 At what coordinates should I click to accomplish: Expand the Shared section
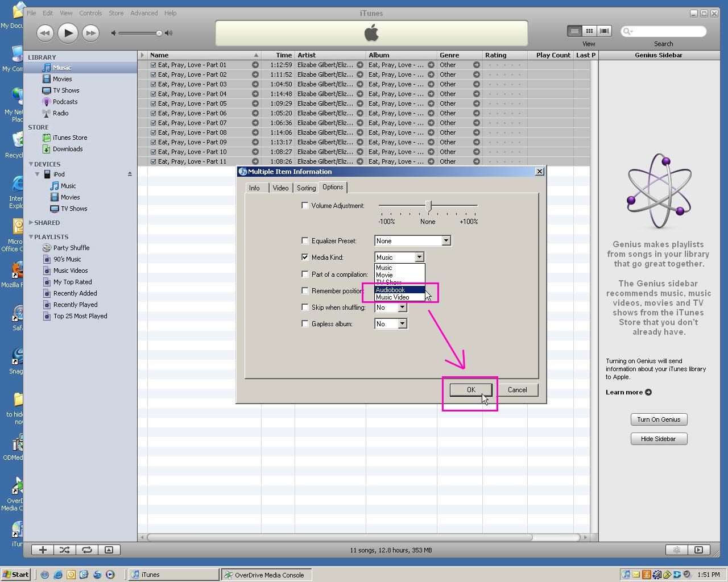click(x=31, y=223)
